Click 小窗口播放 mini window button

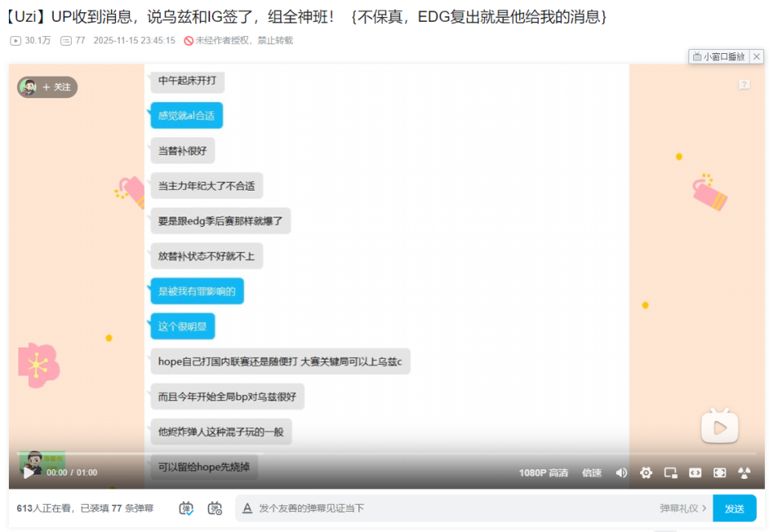tap(718, 56)
